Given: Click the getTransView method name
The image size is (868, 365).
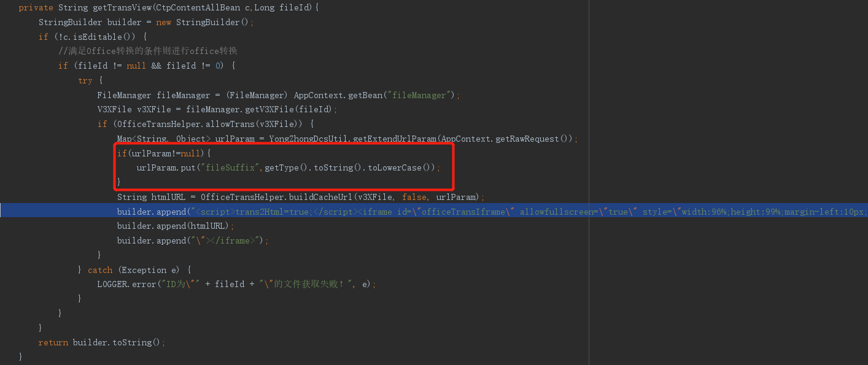Looking at the screenshot, I should tap(122, 8).
